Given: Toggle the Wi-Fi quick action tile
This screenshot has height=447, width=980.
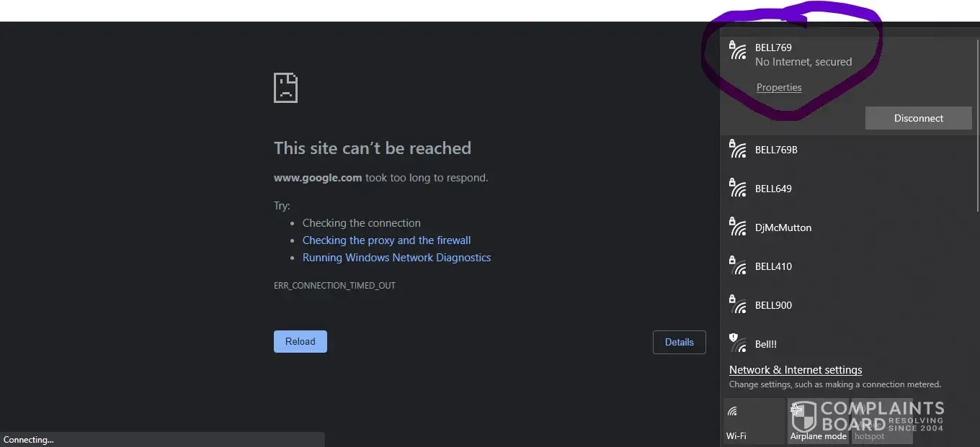Looking at the screenshot, I should coord(754,421).
